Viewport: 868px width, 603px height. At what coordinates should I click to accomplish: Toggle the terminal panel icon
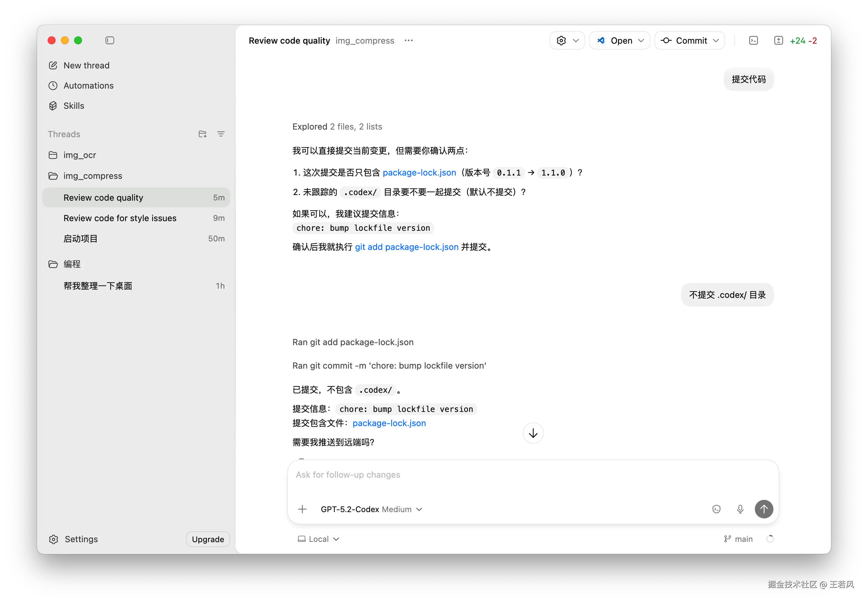point(753,40)
